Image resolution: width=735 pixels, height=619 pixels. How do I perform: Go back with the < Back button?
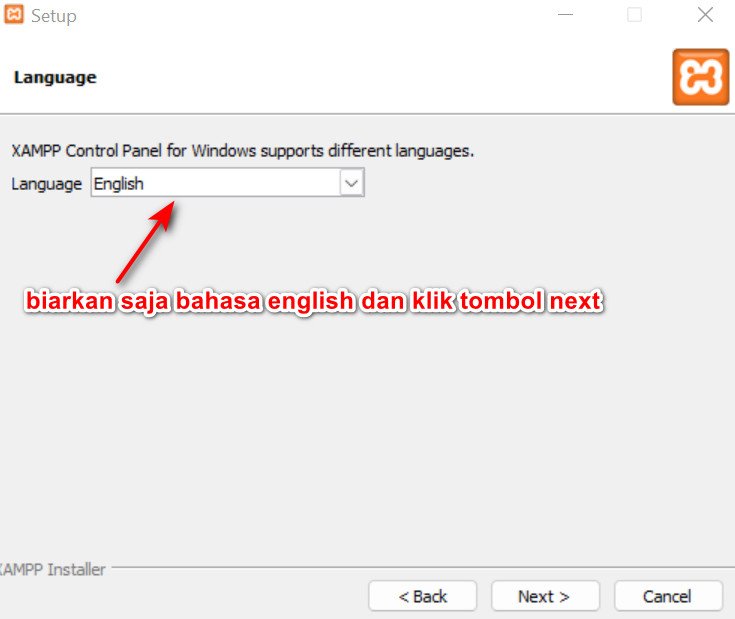pos(423,596)
